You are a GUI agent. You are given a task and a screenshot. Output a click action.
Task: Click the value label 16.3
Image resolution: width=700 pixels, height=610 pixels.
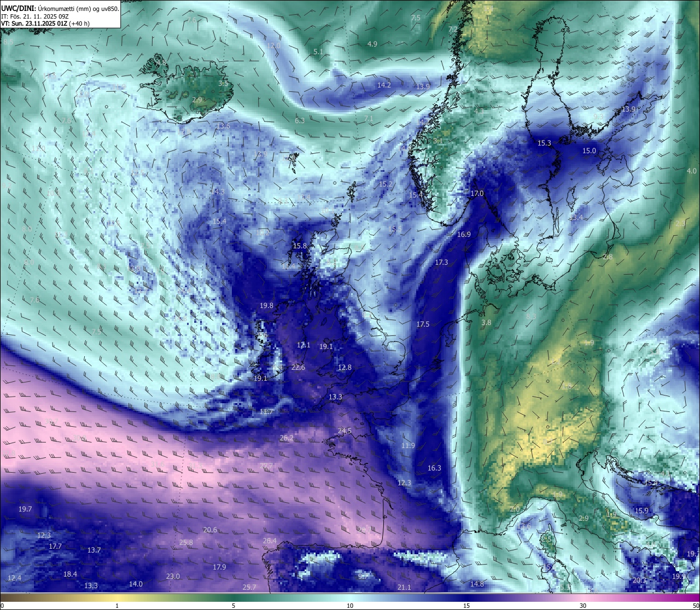point(434,468)
